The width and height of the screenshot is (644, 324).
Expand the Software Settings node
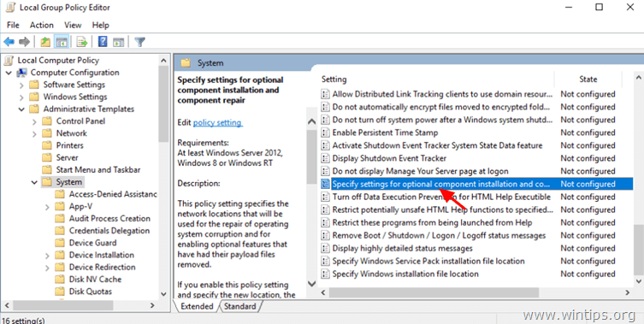click(x=21, y=85)
